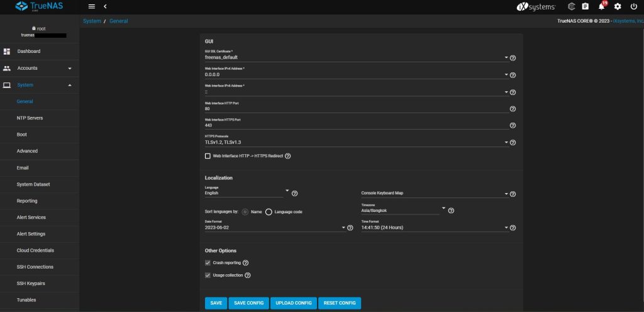This screenshot has height=312, width=644.
Task: Toggle Usage collection checkbox
Action: tap(208, 275)
